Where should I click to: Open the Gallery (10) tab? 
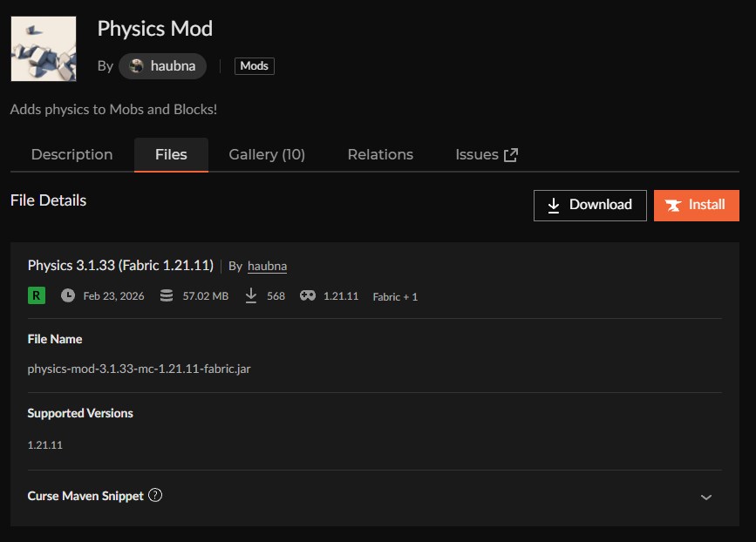267,154
